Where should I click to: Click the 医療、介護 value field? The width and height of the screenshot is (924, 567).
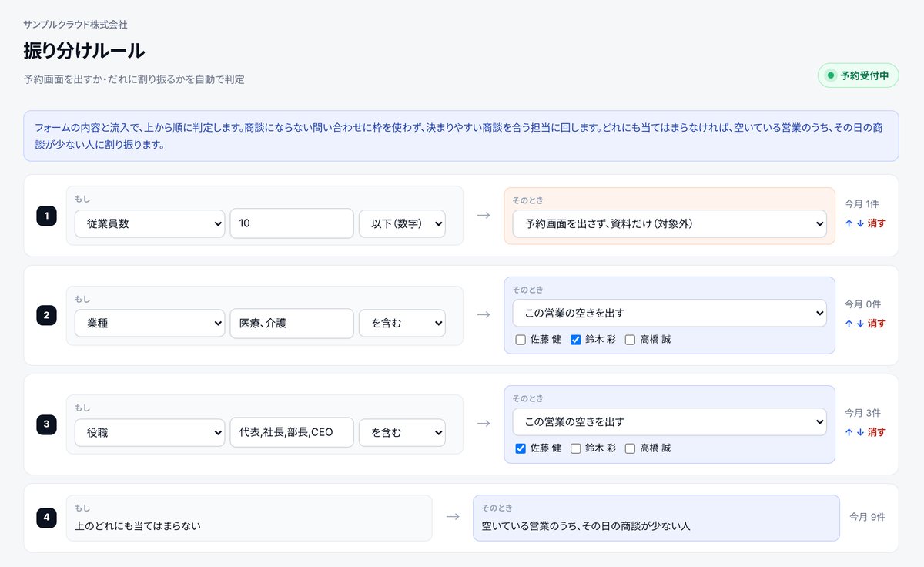point(292,323)
